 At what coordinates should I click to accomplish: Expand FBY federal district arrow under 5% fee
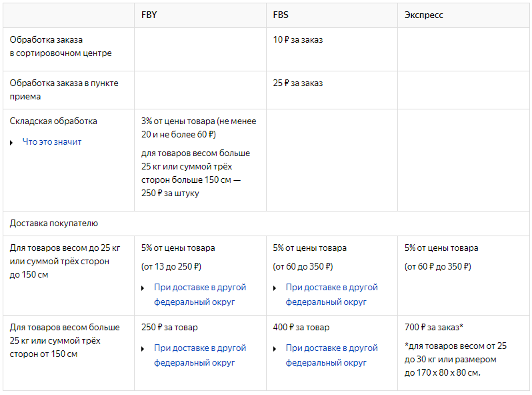coord(143,288)
